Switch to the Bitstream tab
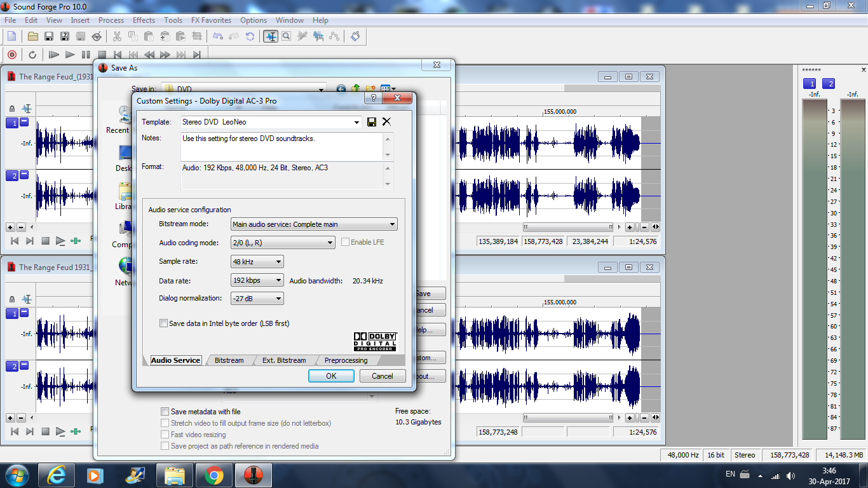This screenshot has width=868, height=488. (229, 360)
